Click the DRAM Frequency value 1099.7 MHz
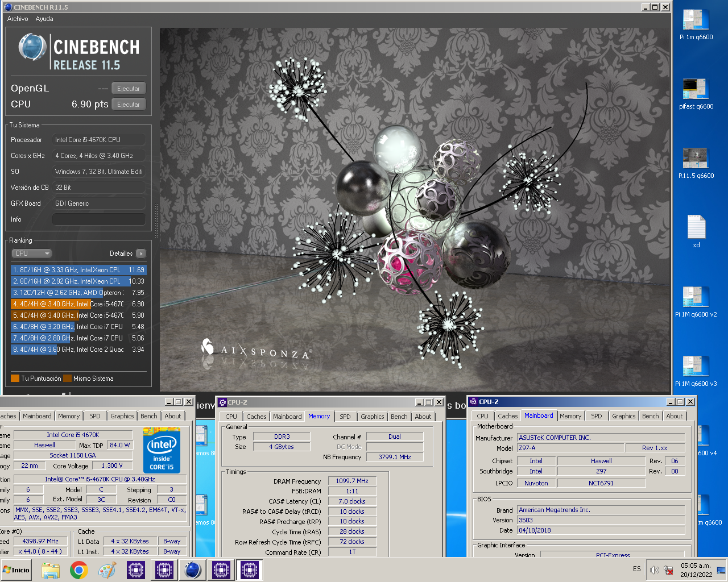This screenshot has height=582, width=728. coord(352,481)
